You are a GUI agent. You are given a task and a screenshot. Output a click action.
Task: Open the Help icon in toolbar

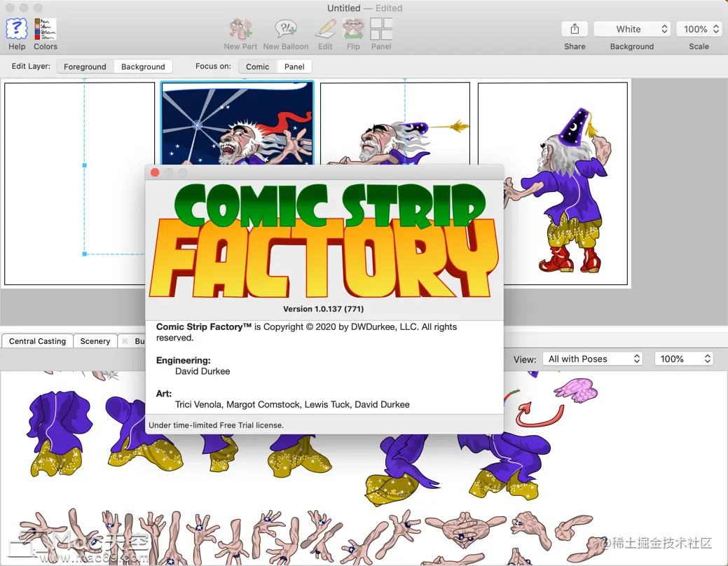click(17, 29)
